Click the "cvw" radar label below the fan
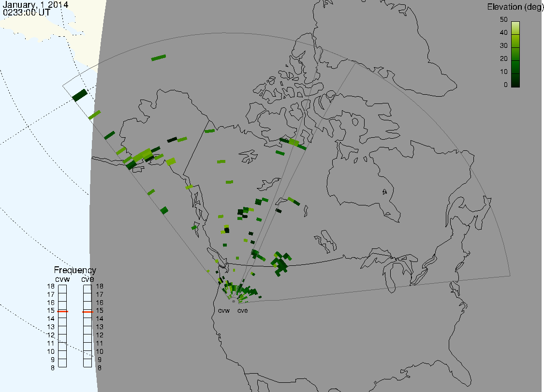544x392 pixels. [x=224, y=311]
